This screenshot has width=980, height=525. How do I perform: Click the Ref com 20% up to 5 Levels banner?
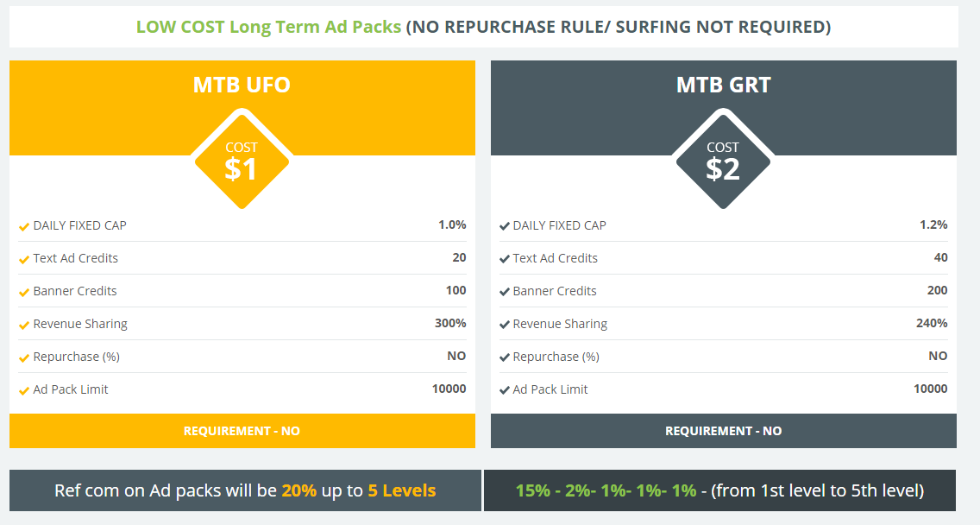pos(245,490)
